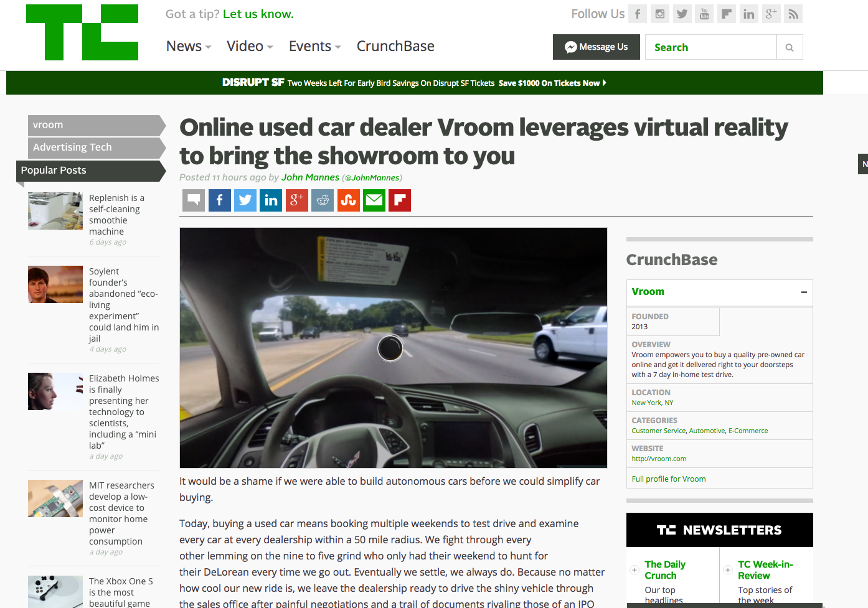Click the Popular Posts heading

tap(91, 171)
